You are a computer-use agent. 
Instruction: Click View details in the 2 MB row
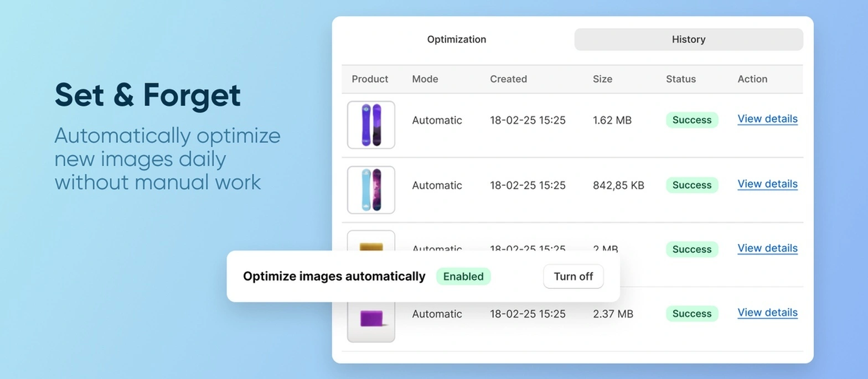[x=767, y=248]
